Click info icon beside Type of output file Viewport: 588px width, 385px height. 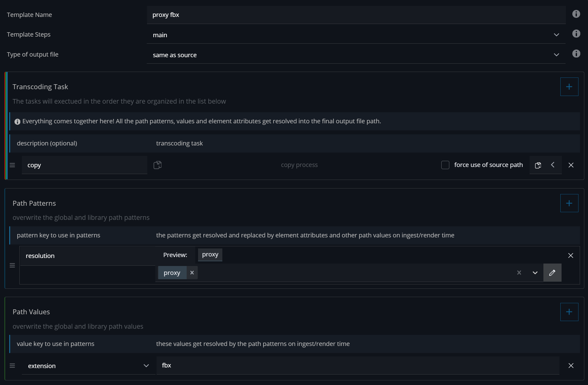click(x=576, y=54)
